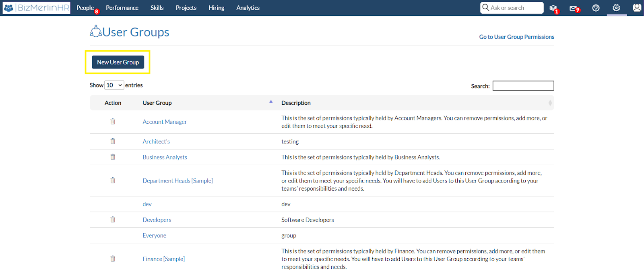The width and height of the screenshot is (644, 274).
Task: Focus the Ask or search box
Action: pos(512,8)
